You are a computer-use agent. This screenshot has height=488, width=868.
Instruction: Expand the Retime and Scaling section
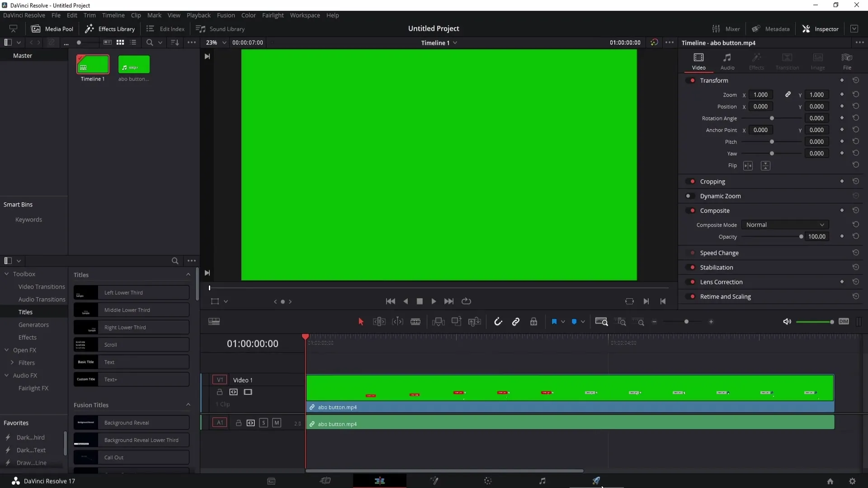[x=726, y=296]
